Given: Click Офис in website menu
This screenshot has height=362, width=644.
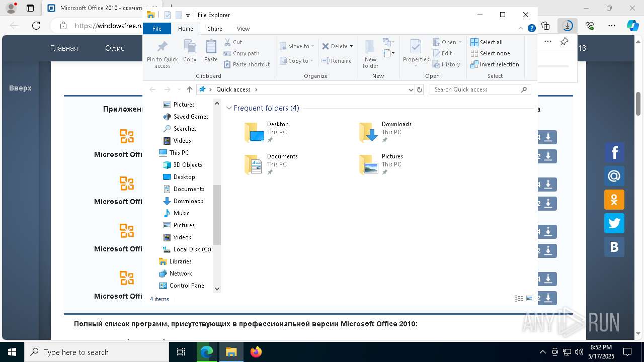Looking at the screenshot, I should tap(115, 48).
